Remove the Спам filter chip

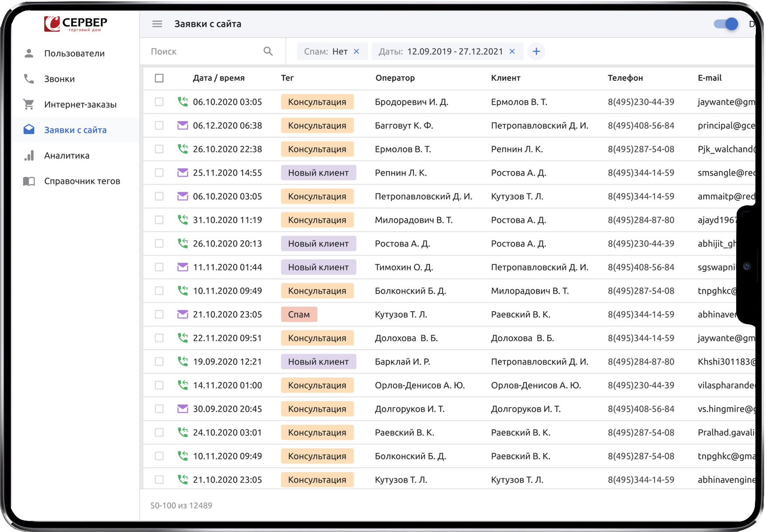tap(357, 51)
